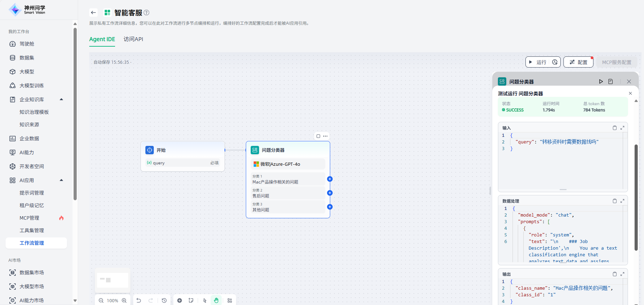Run the workflow with the 运行 button
Image resolution: width=644 pixels, height=305 pixels.
[538, 62]
